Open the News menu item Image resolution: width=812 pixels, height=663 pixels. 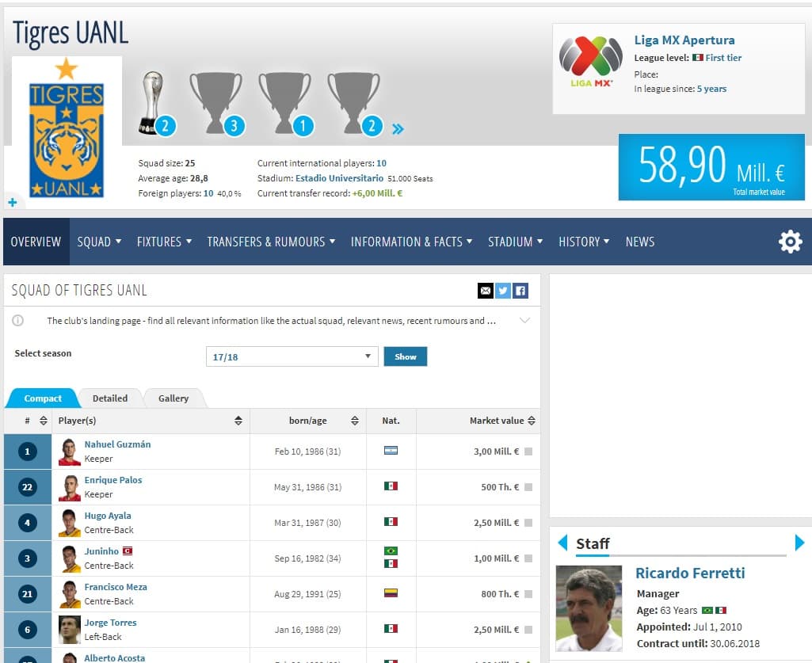click(x=639, y=242)
